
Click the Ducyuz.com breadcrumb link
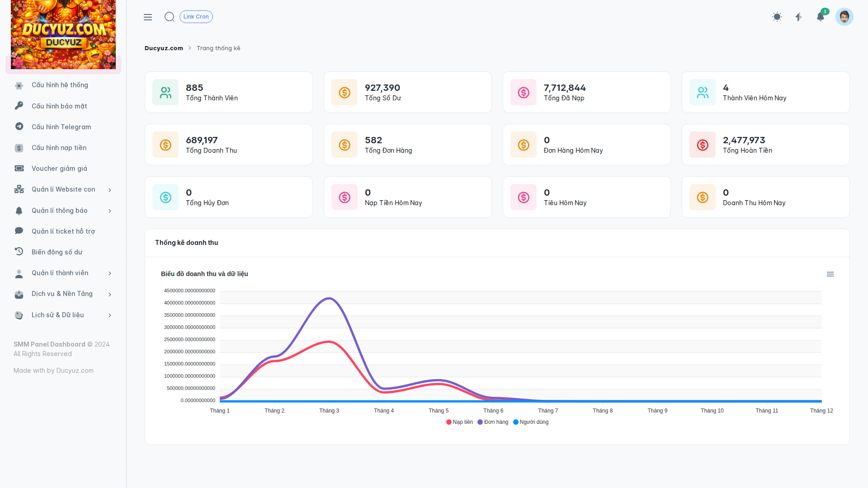(x=164, y=48)
